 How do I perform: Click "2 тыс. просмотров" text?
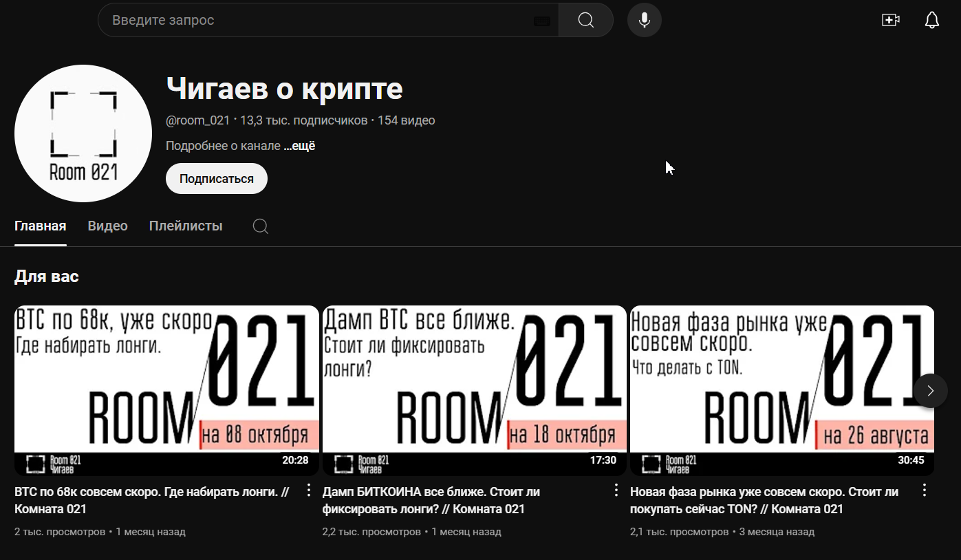(60, 532)
